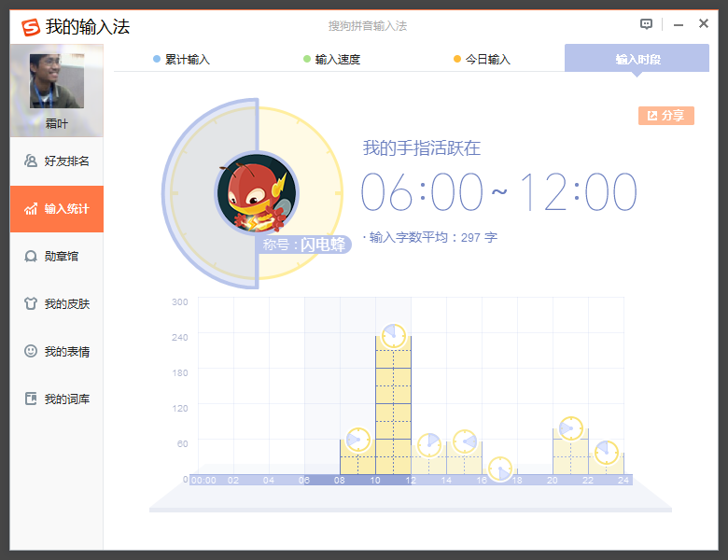This screenshot has height=560, width=728.
Task: Open 我的词库 dictionary page
Action: 57,399
